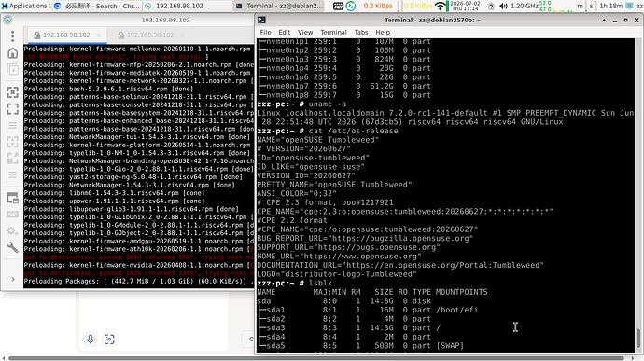This screenshot has width=644, height=361.
Task: Click the sda5 [SWAP] row in Terminal
Action: pyautogui.click(x=360, y=346)
